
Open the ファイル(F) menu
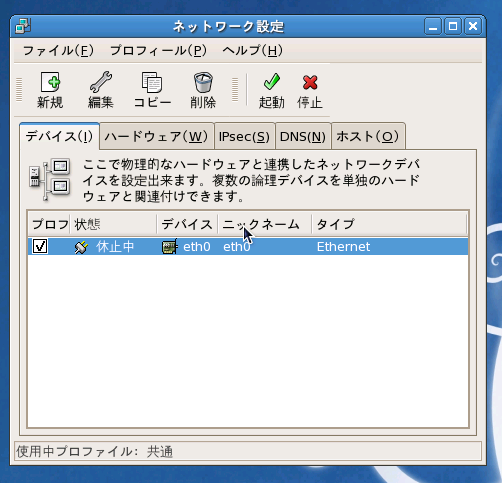(x=58, y=51)
